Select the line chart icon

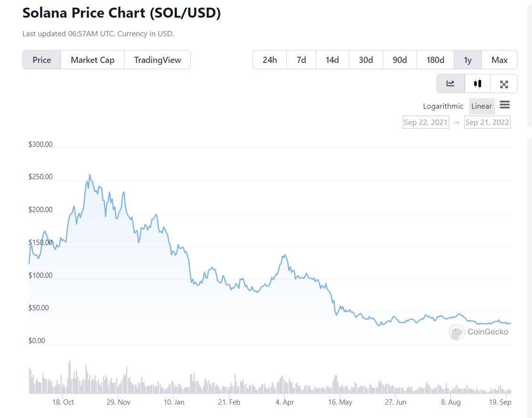(x=450, y=83)
